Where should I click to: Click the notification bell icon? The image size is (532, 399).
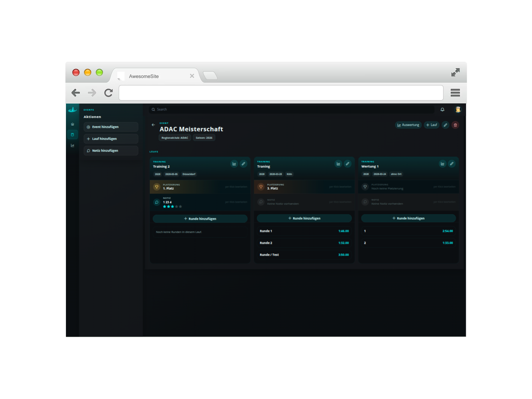coord(442,110)
